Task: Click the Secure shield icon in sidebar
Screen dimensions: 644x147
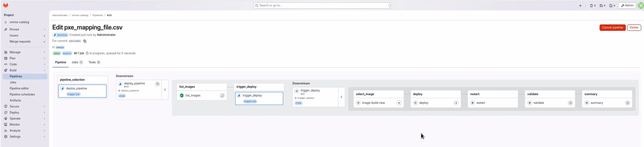Action: point(5,106)
